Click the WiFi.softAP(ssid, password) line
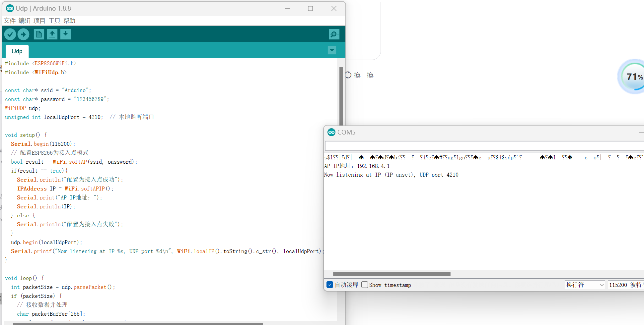This screenshot has height=325, width=644. 74,162
